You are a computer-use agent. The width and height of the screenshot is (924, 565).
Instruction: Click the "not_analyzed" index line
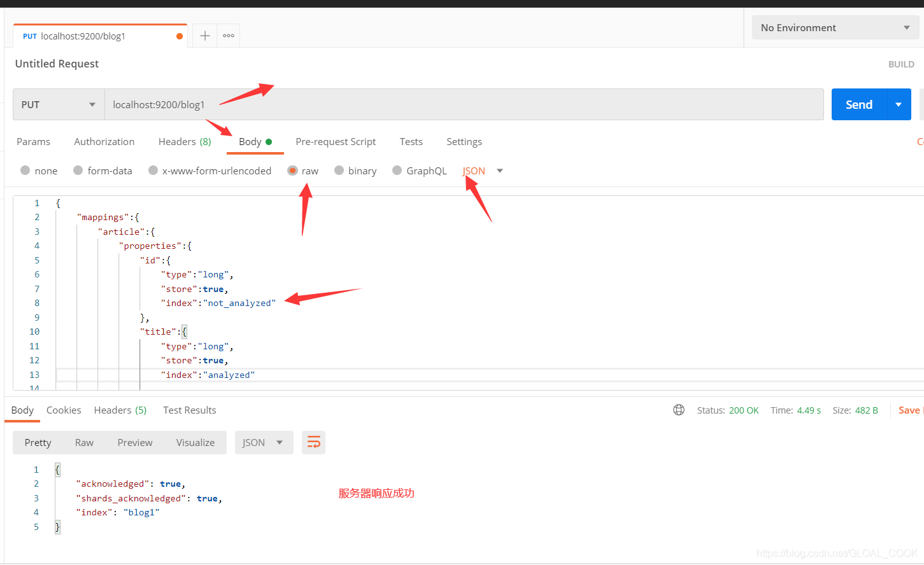tap(218, 303)
